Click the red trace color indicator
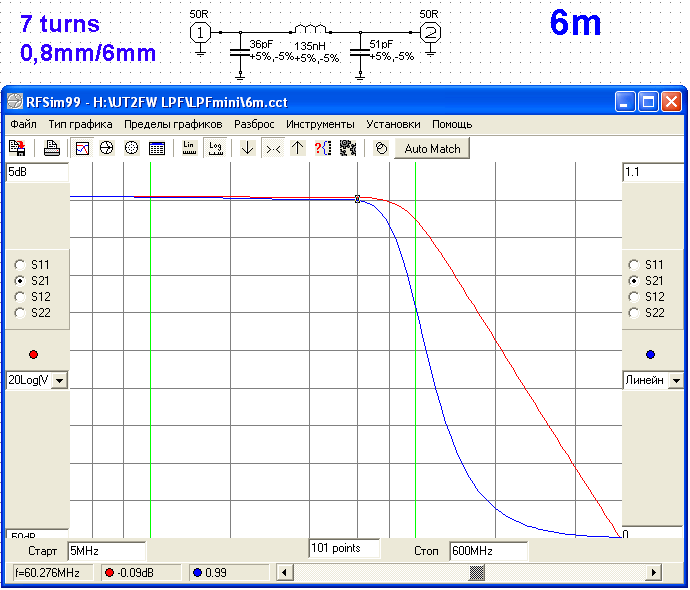Screen dimensions: 690x590 34,354
